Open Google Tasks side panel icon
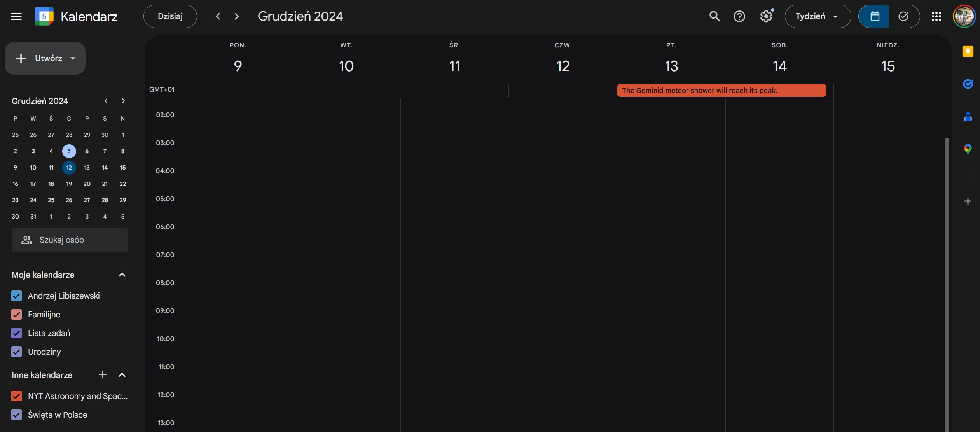Image resolution: width=980 pixels, height=432 pixels. 968,84
